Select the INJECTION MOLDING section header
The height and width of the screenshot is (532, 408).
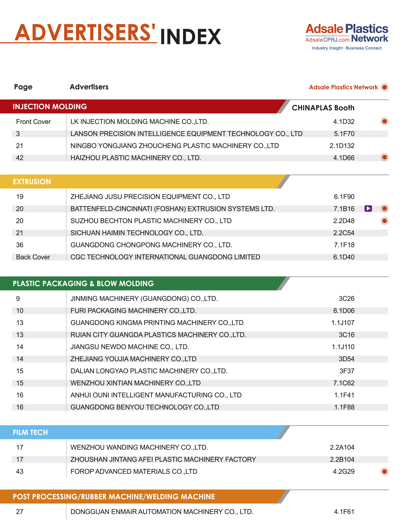point(50,106)
